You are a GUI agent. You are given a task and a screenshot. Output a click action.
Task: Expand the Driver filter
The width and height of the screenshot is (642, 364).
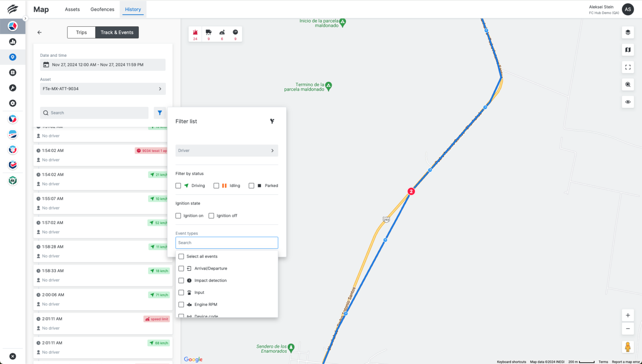point(227,150)
